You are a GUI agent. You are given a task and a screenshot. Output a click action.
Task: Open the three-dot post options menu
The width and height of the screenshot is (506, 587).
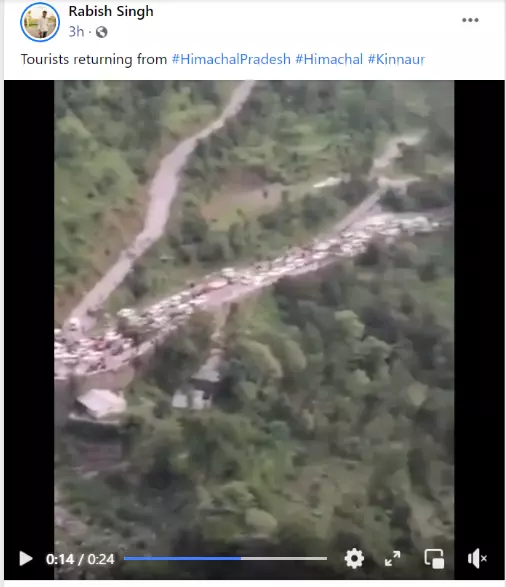[470, 20]
